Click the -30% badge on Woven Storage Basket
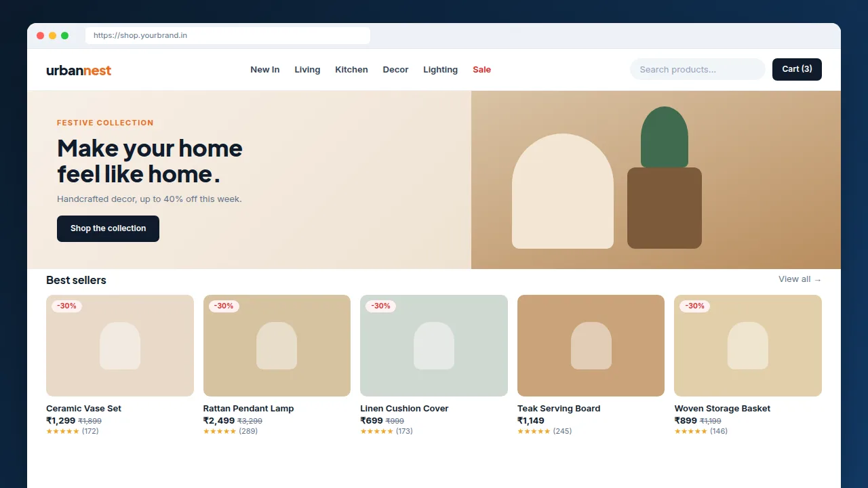The image size is (868, 488). 694,306
